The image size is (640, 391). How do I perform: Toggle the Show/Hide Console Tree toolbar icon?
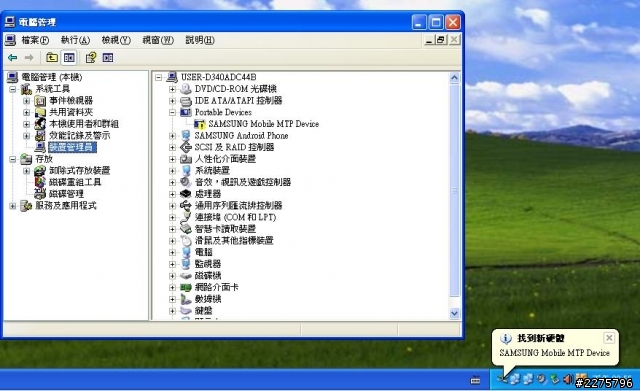(69, 58)
